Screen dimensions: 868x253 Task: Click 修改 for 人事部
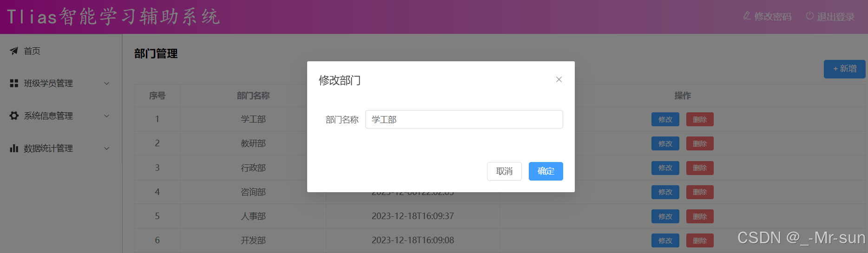[x=665, y=216]
